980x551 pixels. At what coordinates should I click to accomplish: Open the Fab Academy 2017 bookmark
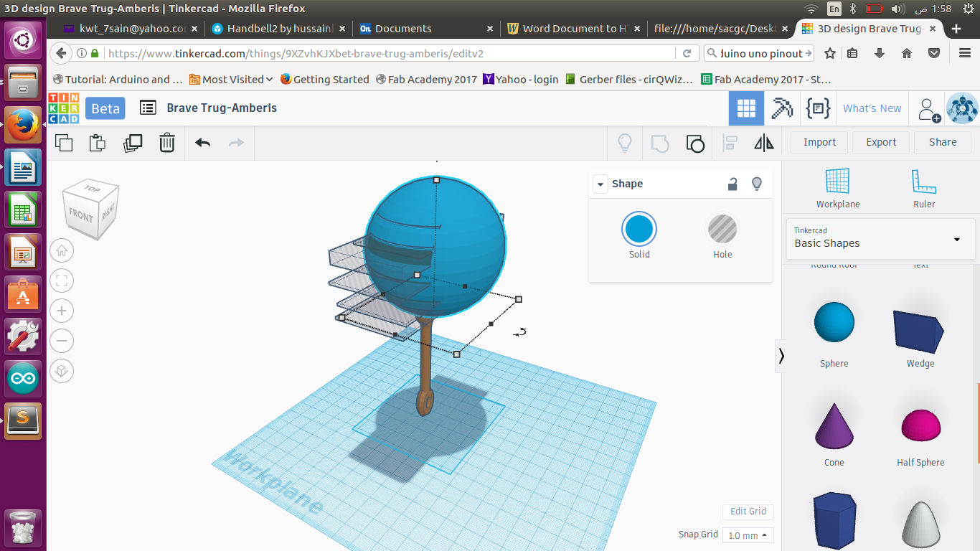coord(426,80)
